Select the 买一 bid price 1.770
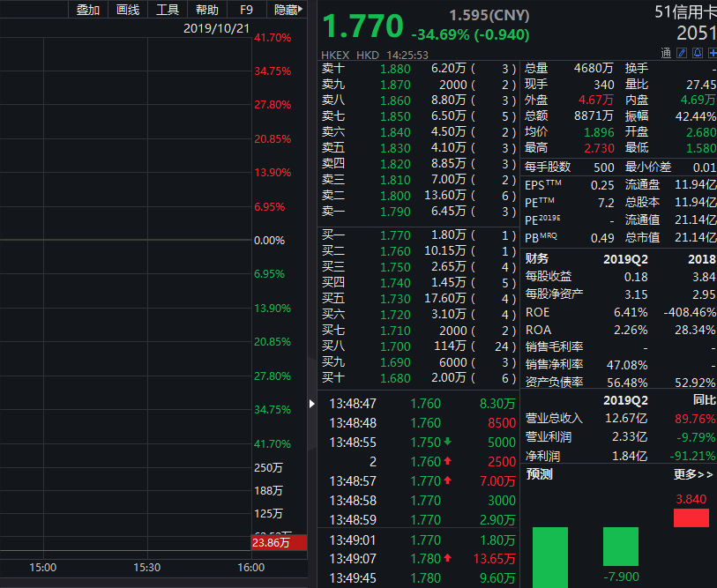The image size is (717, 588). pyautogui.click(x=395, y=235)
